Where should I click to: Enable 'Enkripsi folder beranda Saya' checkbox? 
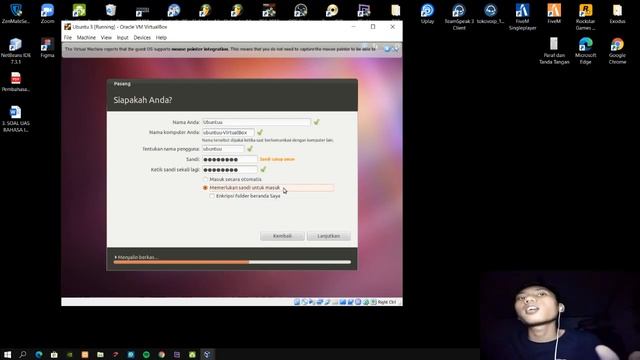(212, 196)
